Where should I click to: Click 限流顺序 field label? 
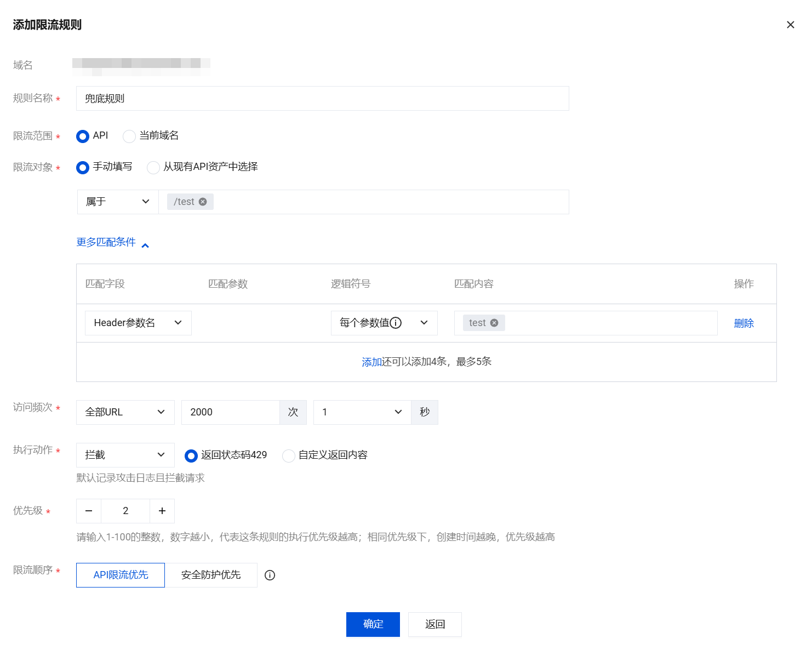pos(33,570)
